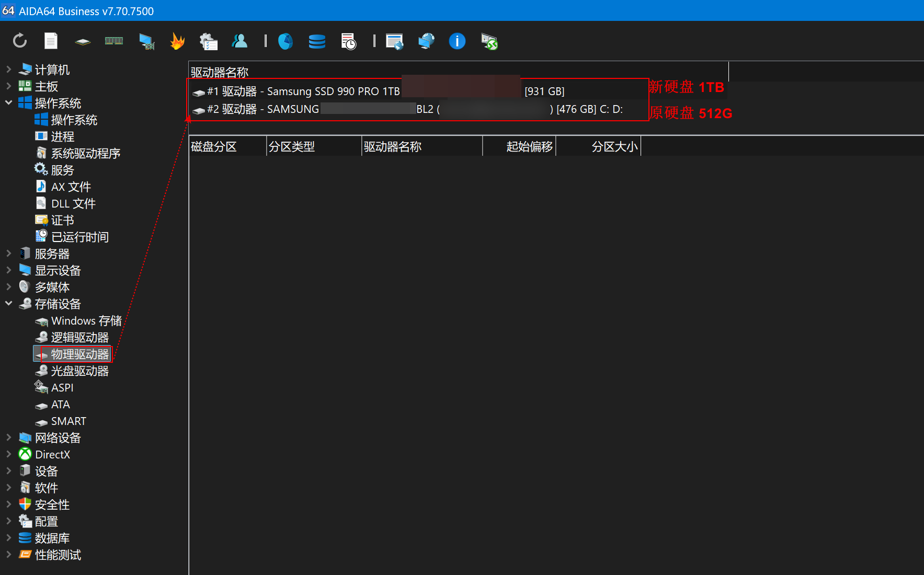The image size is (924, 575).
Task: Select the 证书 tree item
Action: pos(55,220)
